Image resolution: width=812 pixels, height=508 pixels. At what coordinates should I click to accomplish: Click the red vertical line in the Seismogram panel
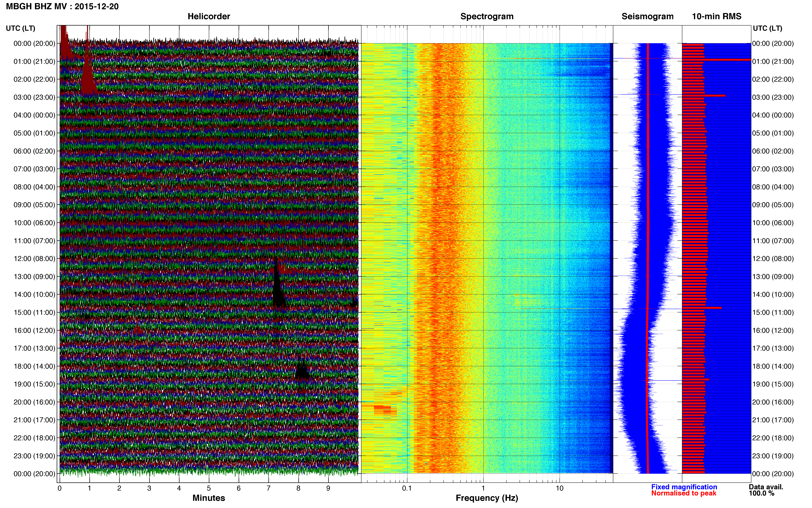tap(648, 258)
